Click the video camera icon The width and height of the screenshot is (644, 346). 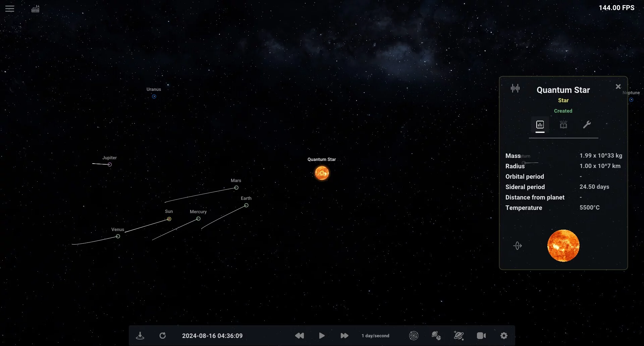pos(481,336)
